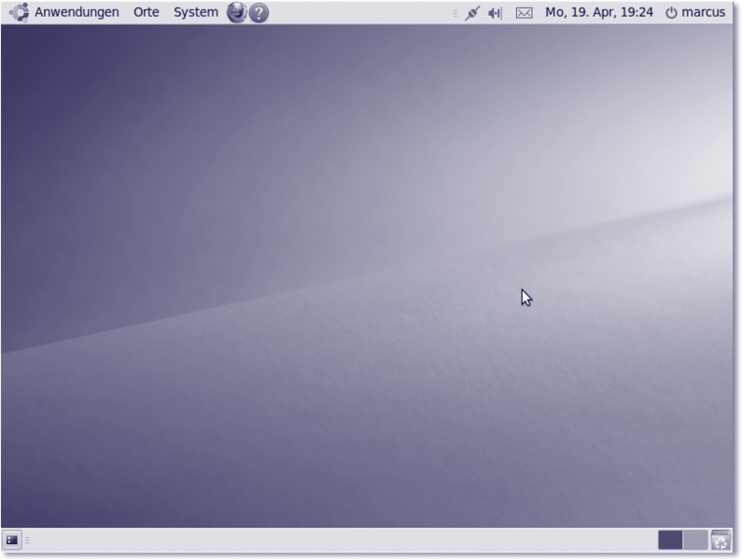
Task: Open the volume speaker control
Action: point(495,13)
